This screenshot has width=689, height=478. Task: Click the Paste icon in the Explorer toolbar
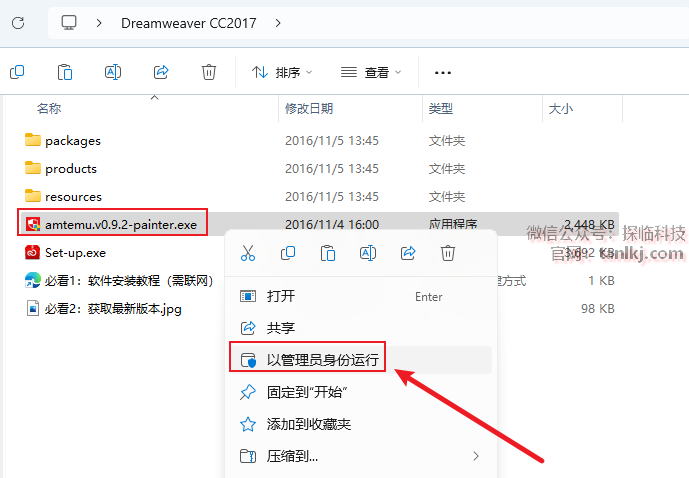pos(65,72)
